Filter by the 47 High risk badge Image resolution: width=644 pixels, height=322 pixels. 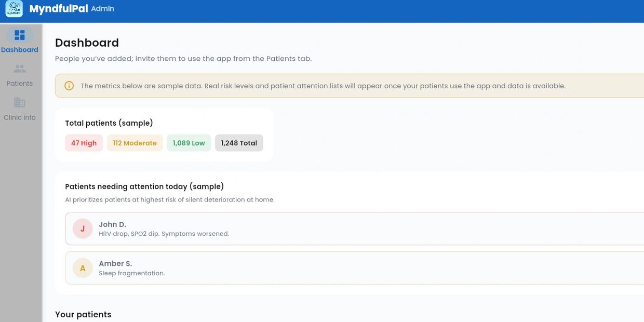(x=84, y=143)
